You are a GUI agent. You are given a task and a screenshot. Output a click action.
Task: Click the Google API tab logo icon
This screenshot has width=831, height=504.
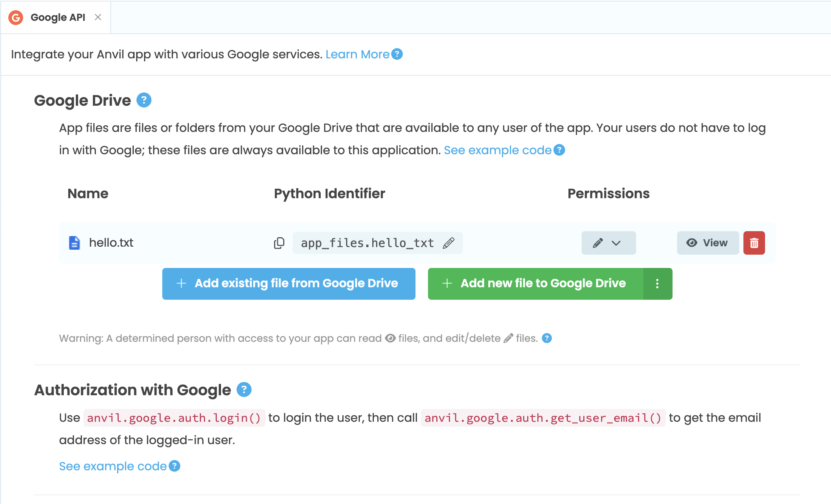pyautogui.click(x=16, y=17)
